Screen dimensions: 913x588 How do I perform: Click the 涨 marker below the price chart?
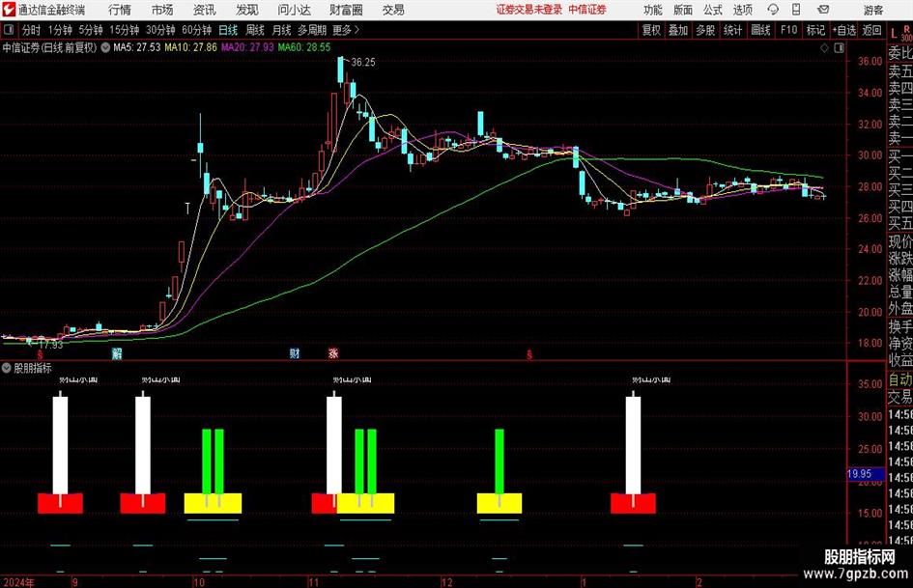(x=333, y=353)
